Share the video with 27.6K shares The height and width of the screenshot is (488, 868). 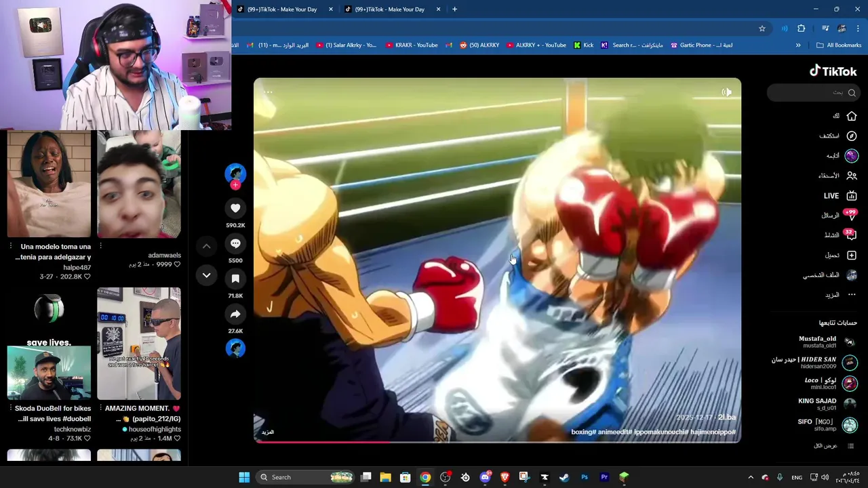click(x=235, y=314)
